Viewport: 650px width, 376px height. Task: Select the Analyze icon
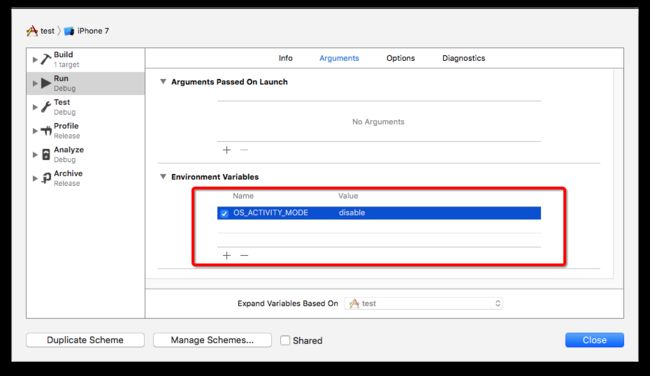tap(46, 155)
